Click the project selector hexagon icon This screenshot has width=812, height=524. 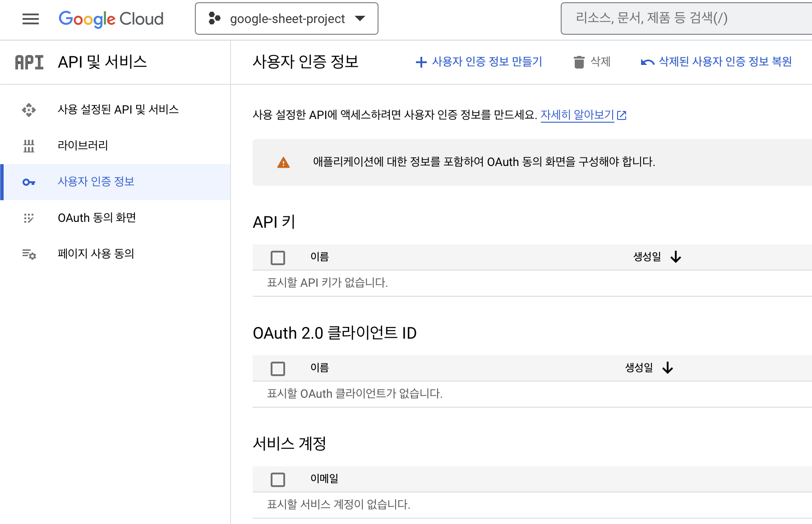tap(214, 18)
